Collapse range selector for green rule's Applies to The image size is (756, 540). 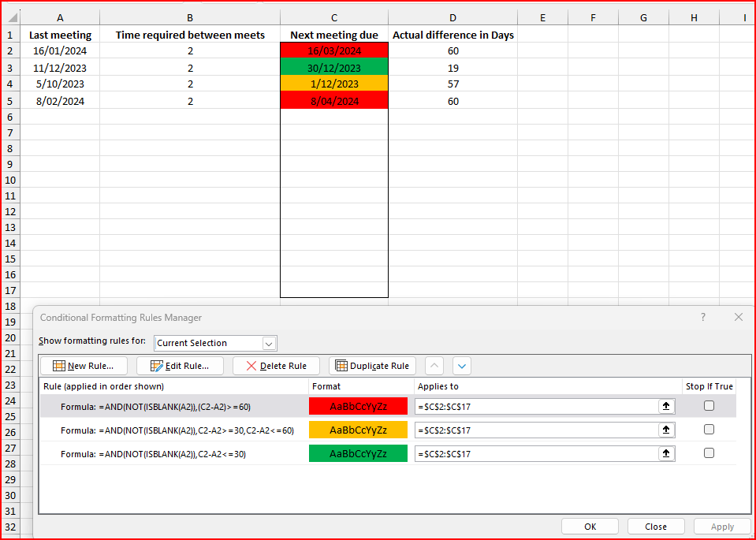[666, 453]
